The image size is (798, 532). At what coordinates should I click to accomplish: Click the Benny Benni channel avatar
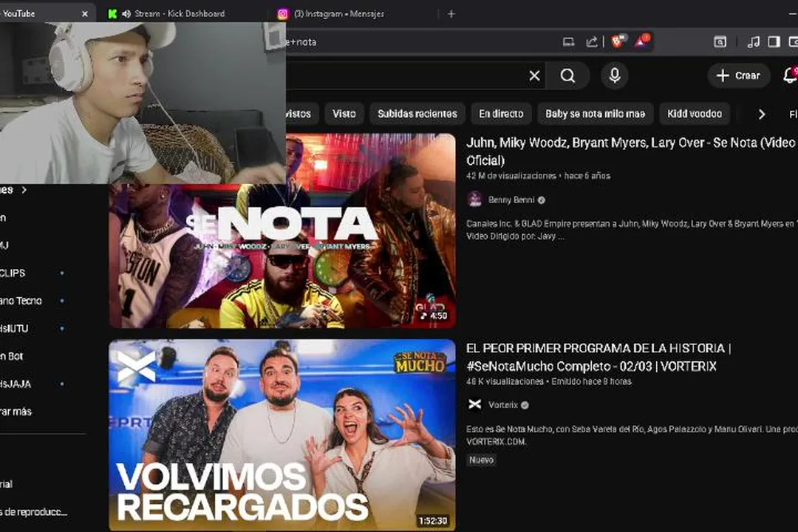point(475,199)
